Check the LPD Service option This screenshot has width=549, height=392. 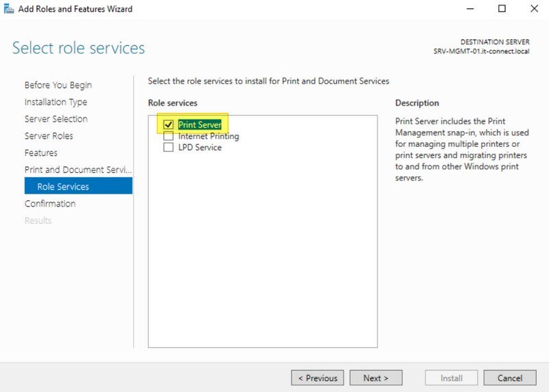tap(168, 147)
